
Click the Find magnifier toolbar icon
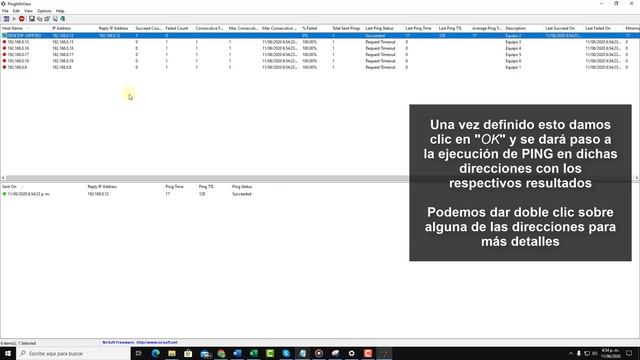[x=55, y=19]
